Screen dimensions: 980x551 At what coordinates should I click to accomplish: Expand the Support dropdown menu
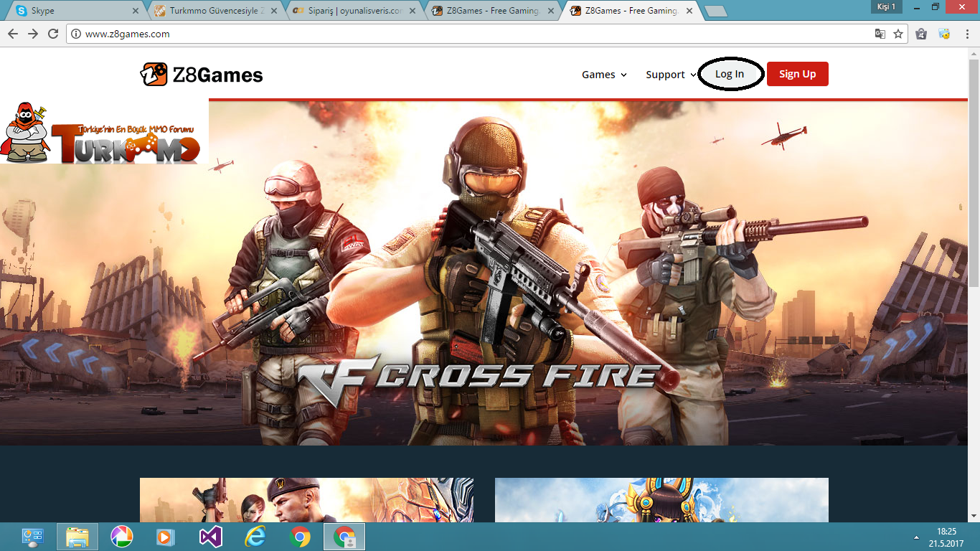[x=671, y=75]
